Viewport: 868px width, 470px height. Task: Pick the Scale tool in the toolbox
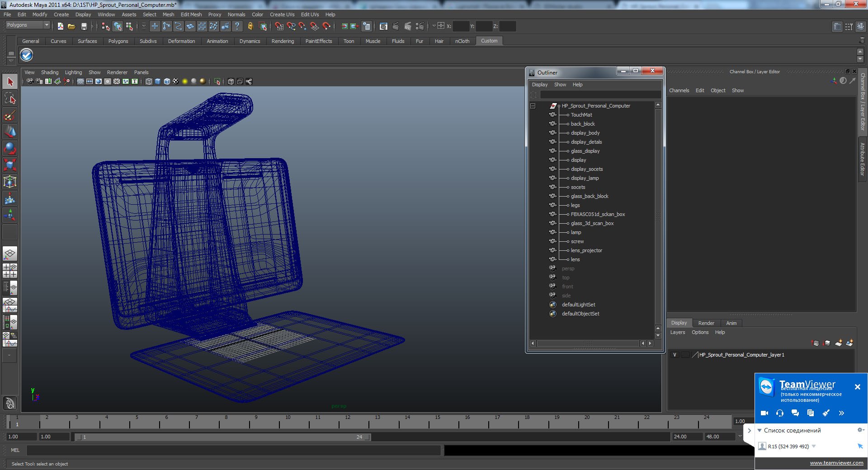10,165
